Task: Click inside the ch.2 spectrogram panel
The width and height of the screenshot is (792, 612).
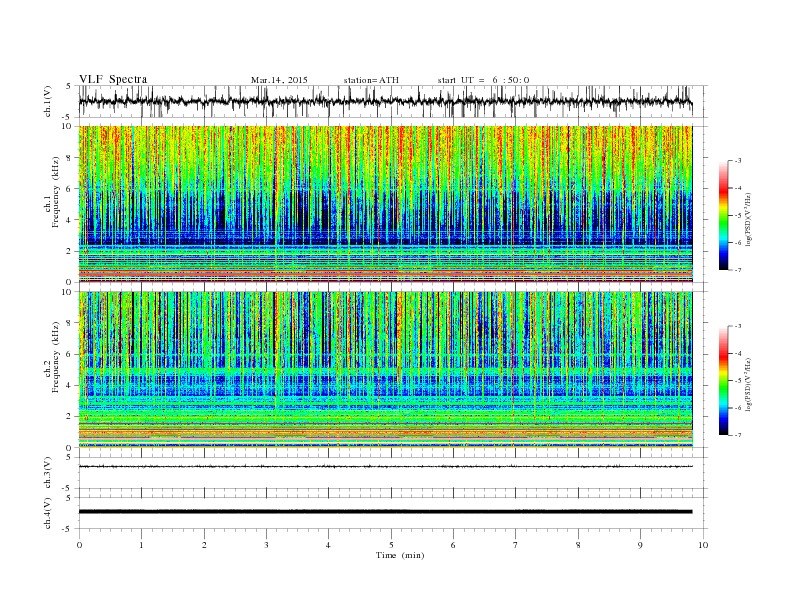Action: coord(385,370)
